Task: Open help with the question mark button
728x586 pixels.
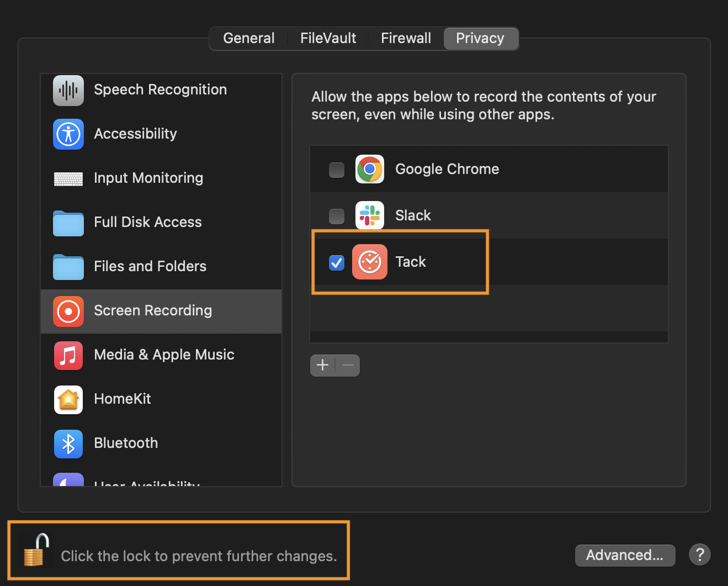Action: point(700,555)
